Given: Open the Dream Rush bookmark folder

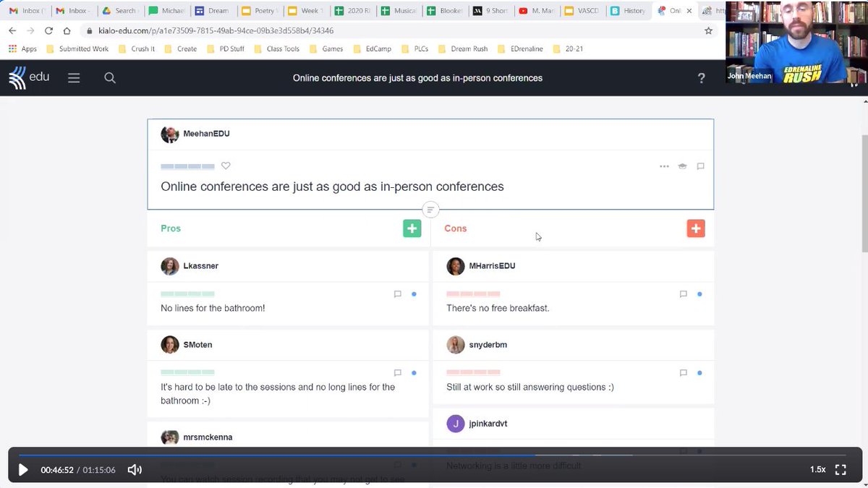Looking at the screenshot, I should 461,49.
